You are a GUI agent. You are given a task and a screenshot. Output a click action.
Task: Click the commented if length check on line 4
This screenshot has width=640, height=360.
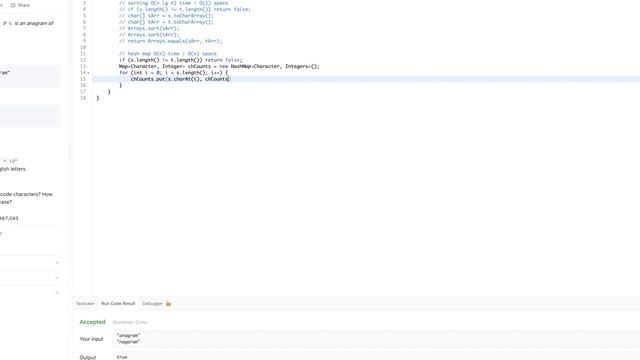point(185,9)
